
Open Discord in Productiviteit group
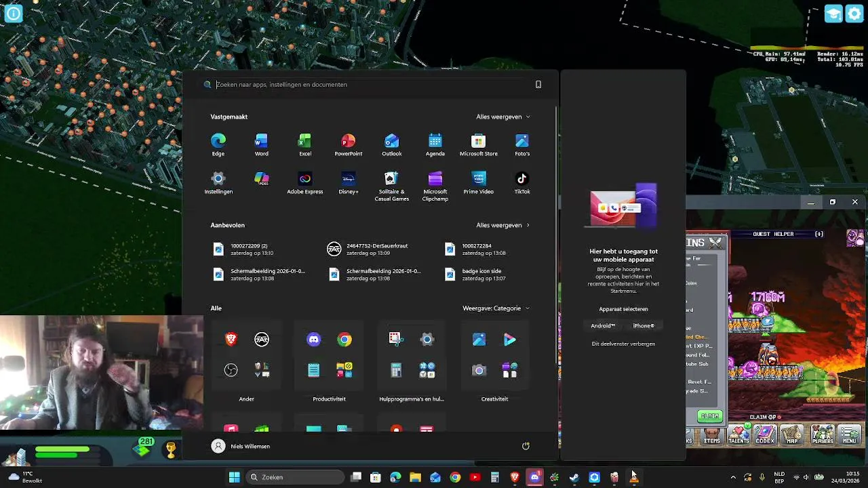(x=313, y=339)
